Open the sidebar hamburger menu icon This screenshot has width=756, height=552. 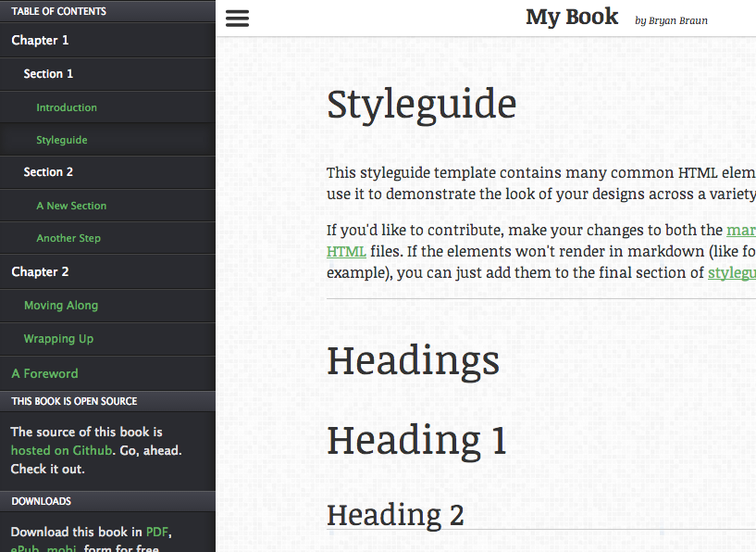point(237,18)
